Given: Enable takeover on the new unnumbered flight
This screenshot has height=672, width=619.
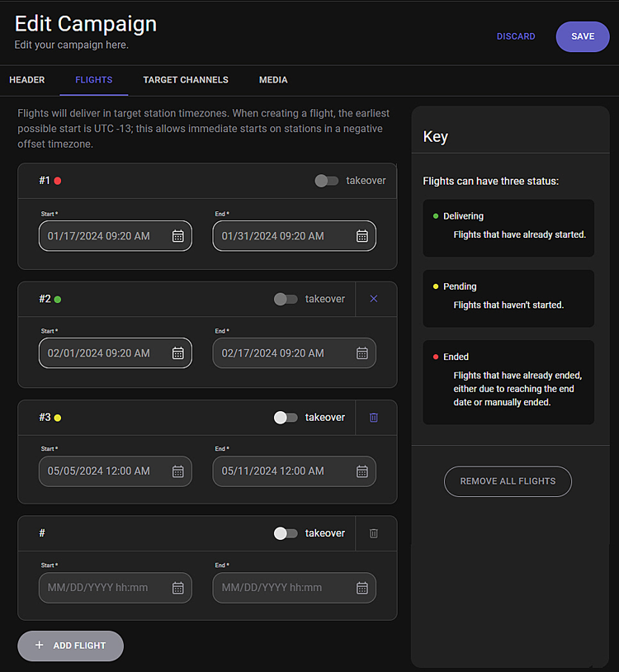Looking at the screenshot, I should 286,533.
